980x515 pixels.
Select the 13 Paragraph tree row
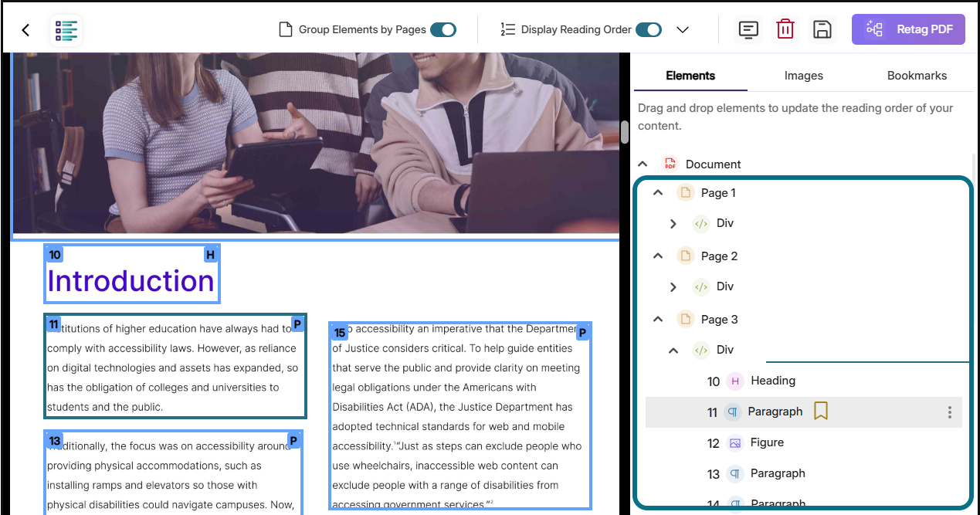(804, 473)
